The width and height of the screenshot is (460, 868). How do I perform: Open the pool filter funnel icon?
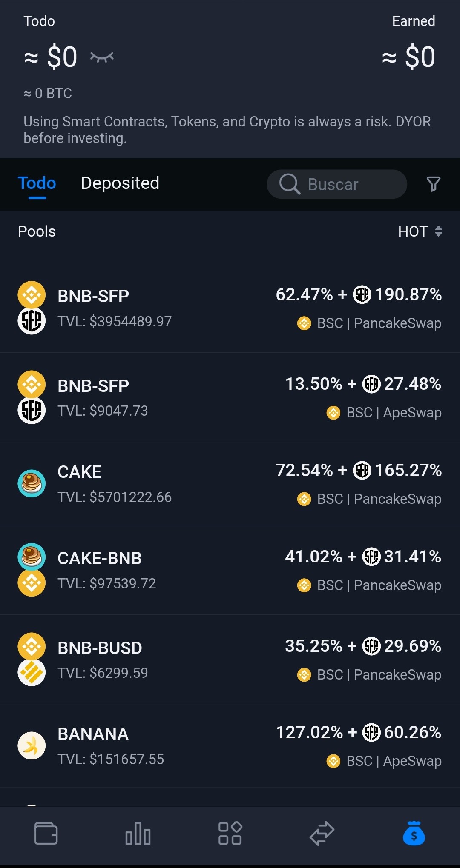[x=434, y=184]
